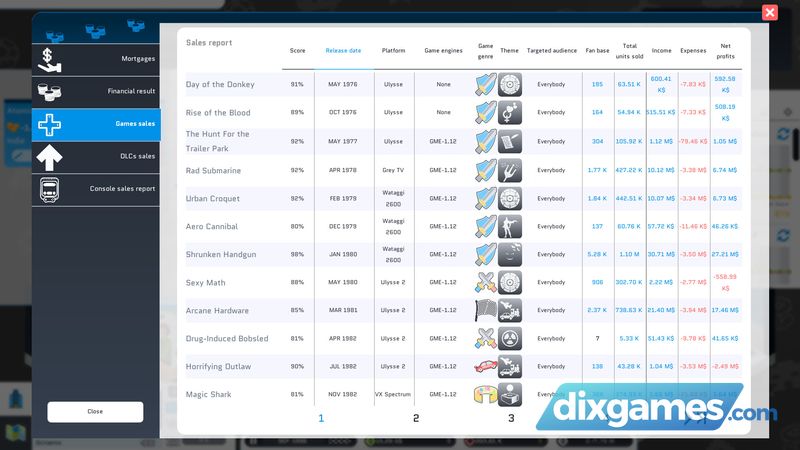Click the Games sales gamepad cross icon

pos(51,124)
